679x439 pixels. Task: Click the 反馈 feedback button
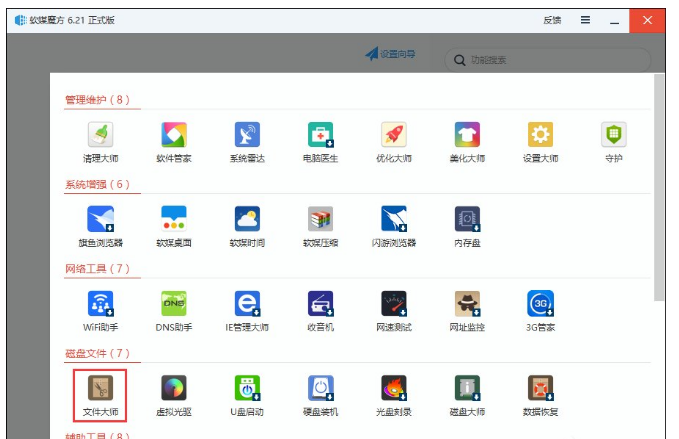552,20
